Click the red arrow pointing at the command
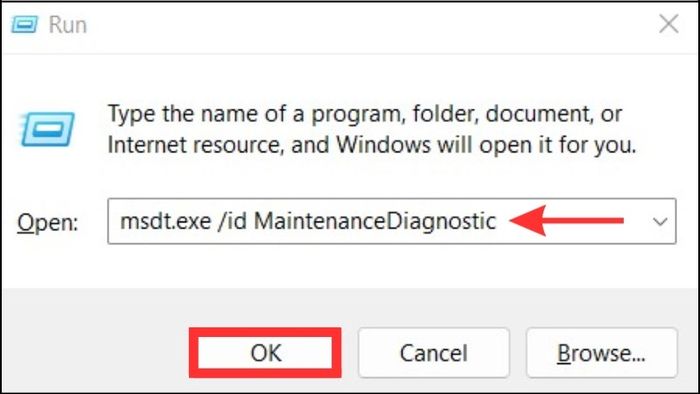Screen dimensions: 700x394 567,220
